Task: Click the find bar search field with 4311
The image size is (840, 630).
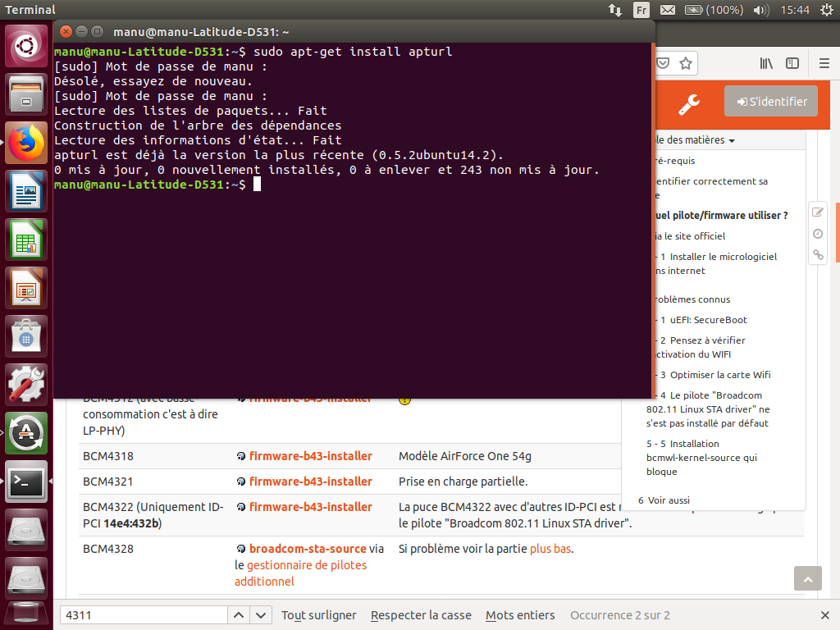Action: 144,615
